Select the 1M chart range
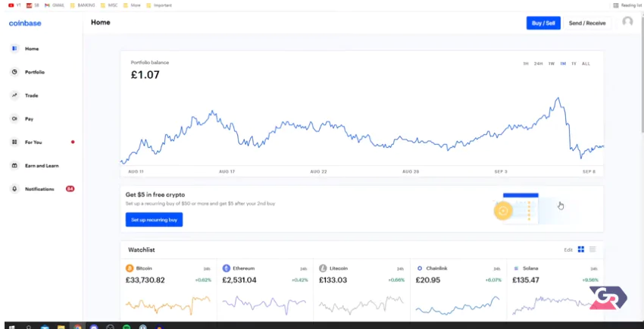This screenshot has height=329, width=644. point(563,64)
